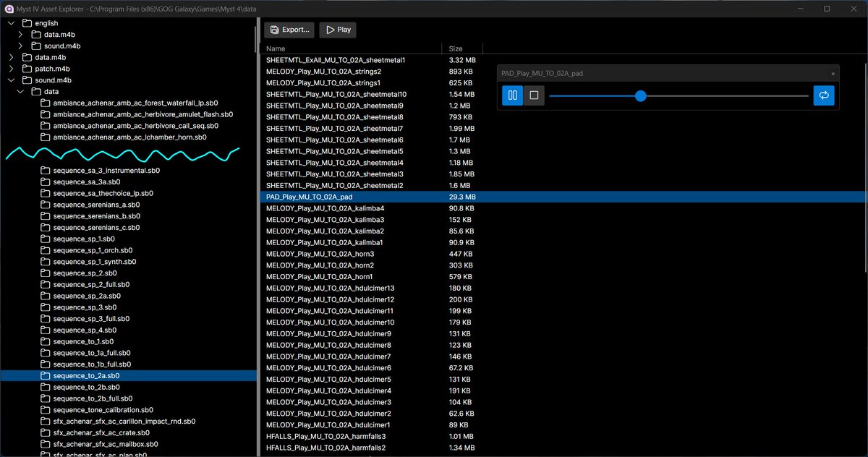Screen dimensions: 868x457
Task: Expand the top-level data.m4b node
Action: [11, 57]
